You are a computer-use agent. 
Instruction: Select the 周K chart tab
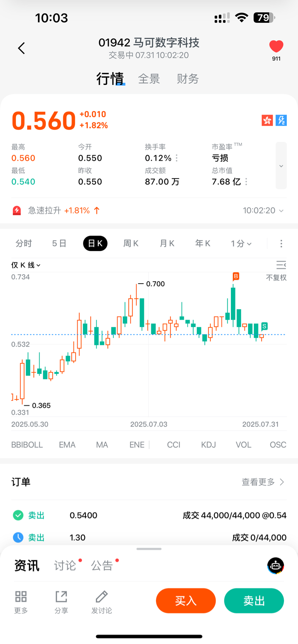(131, 243)
